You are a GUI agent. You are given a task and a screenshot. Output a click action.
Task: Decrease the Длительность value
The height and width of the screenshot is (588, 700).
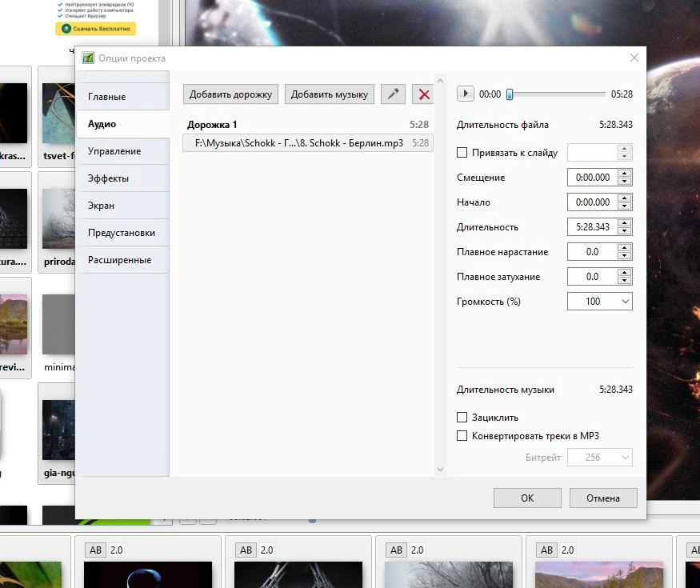[625, 231]
